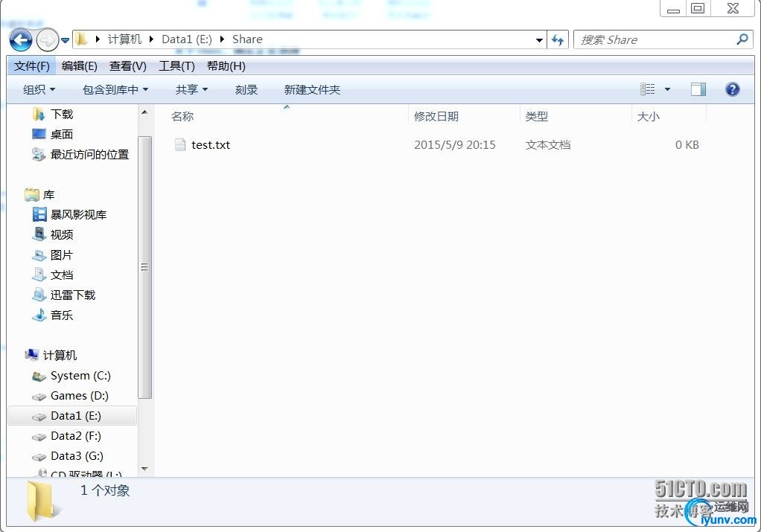
Task: Click the navigation pane scrollbar thumb
Action: 144,266
